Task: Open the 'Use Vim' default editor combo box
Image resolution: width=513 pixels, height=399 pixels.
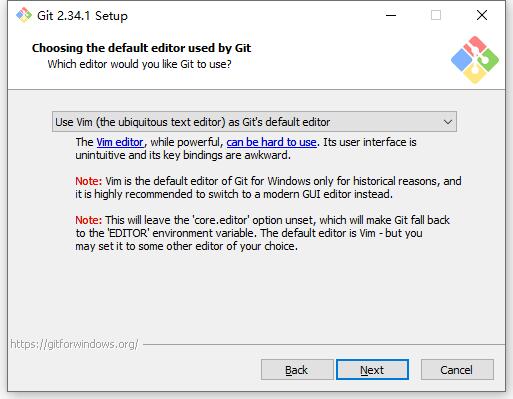Action: pyautogui.click(x=254, y=122)
